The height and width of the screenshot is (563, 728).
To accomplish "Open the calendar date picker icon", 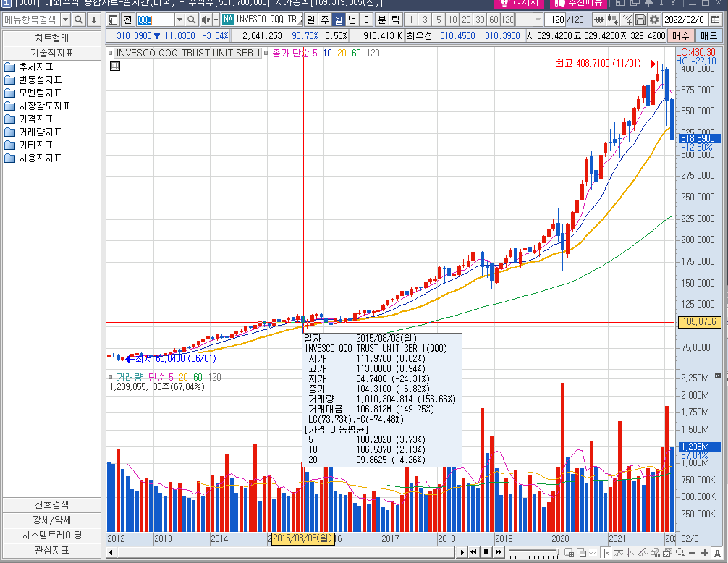I will pos(716,20).
